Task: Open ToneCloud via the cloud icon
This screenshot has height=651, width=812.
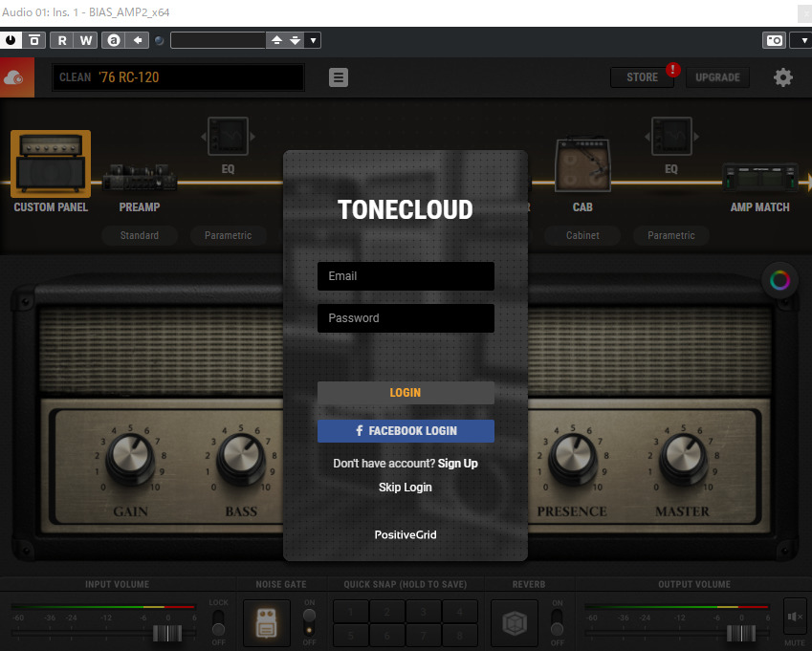Action: 14,77
